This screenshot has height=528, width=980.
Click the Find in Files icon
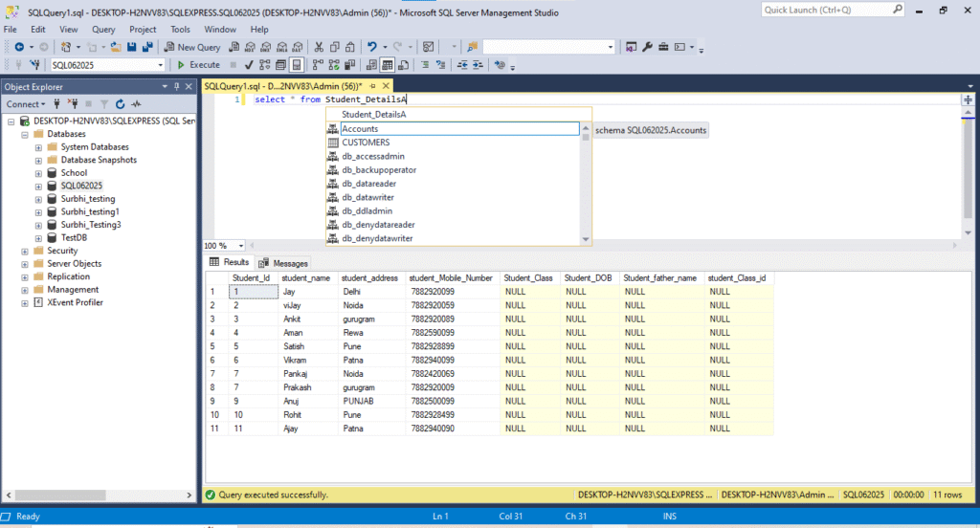coord(472,47)
